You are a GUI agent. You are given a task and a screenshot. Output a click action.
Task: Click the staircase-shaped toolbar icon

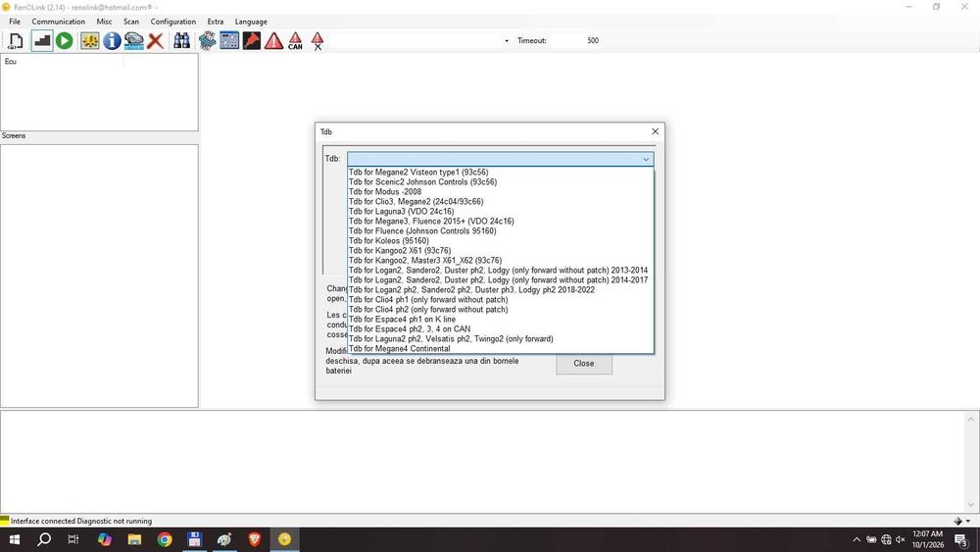[x=42, y=40]
